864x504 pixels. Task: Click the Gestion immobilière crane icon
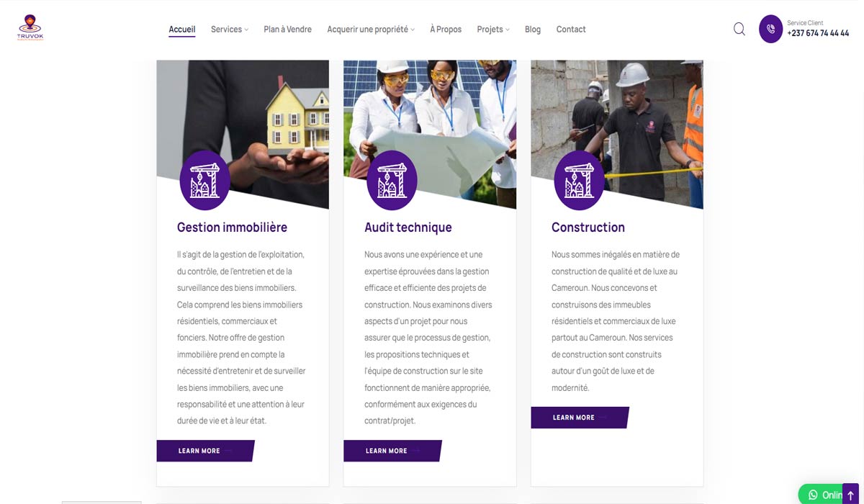(x=204, y=180)
